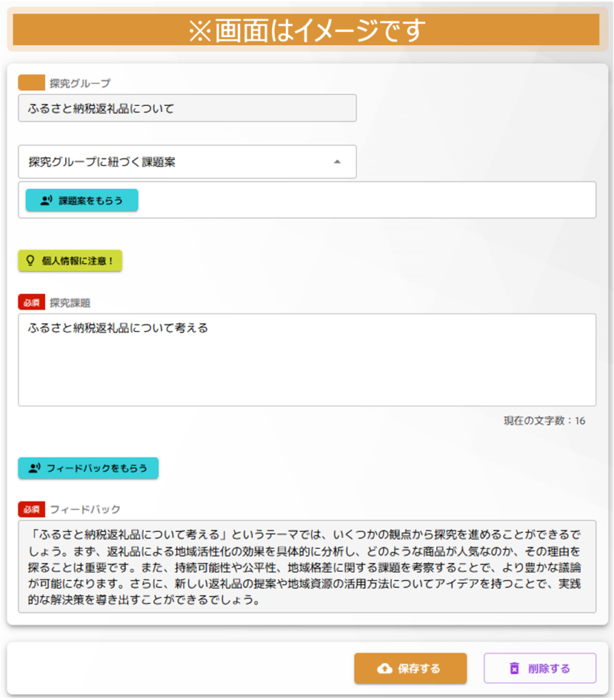Image resolution: width=614 pixels, height=700 pixels.
Task: Click into the フィードバック text box
Action: [x=306, y=567]
